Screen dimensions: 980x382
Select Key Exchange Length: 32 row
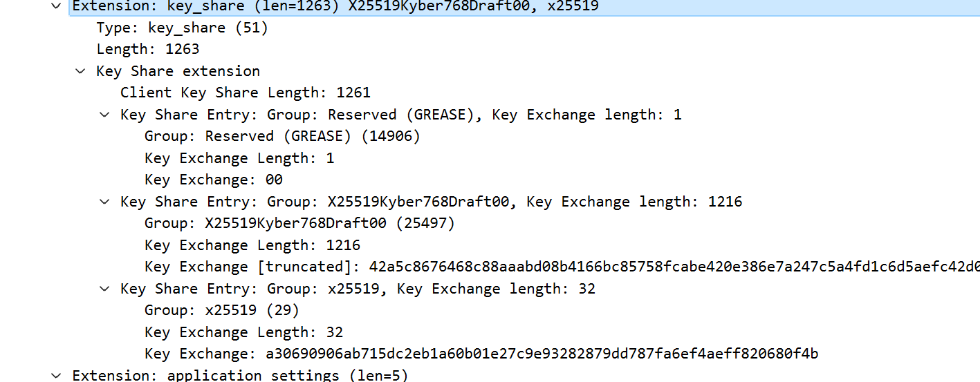[243, 332]
